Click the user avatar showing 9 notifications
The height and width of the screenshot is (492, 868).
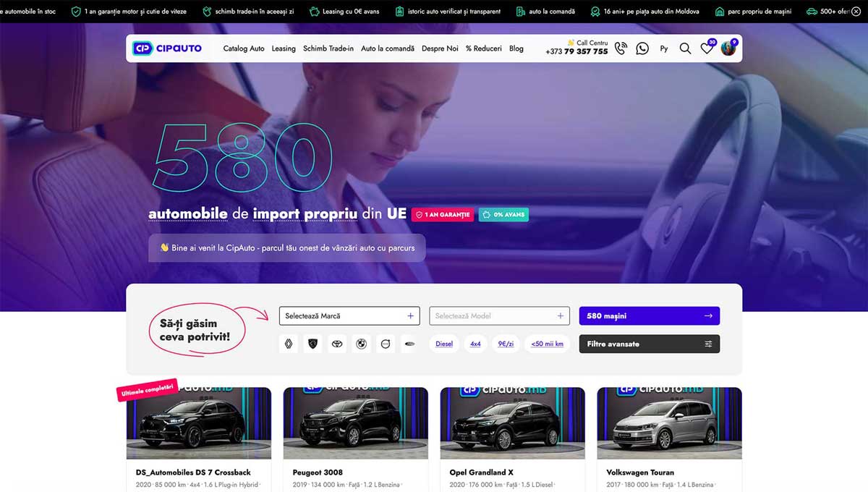728,48
